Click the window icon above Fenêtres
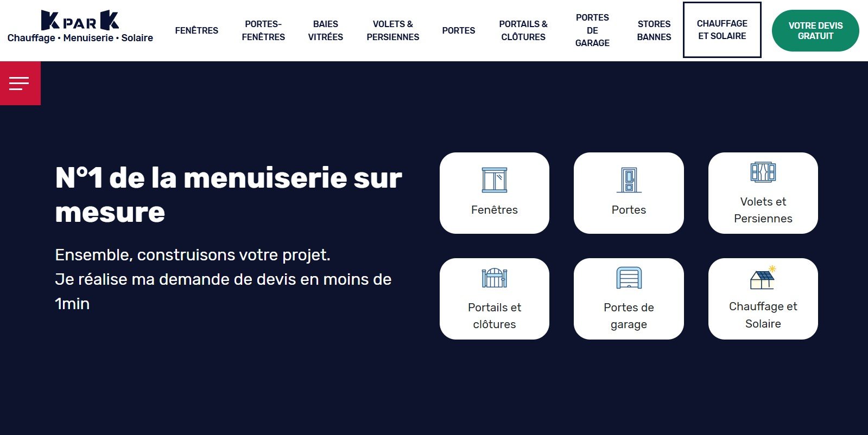 494,180
